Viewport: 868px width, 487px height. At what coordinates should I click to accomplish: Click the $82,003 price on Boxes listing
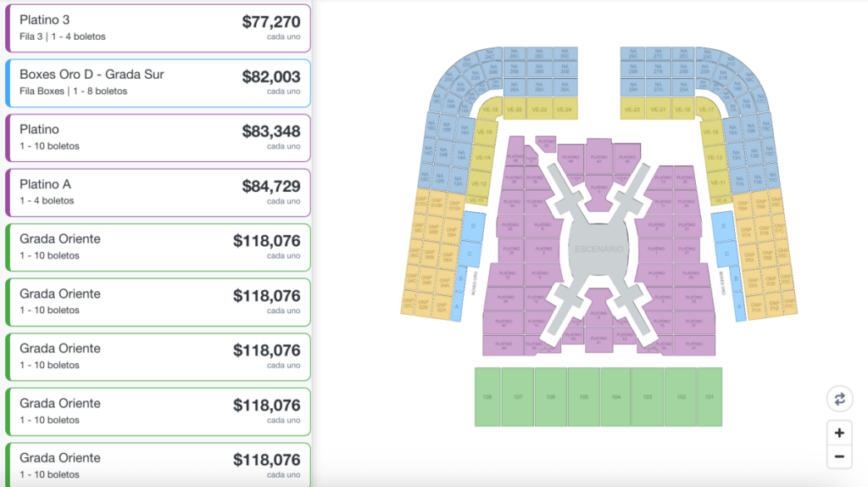pos(270,76)
